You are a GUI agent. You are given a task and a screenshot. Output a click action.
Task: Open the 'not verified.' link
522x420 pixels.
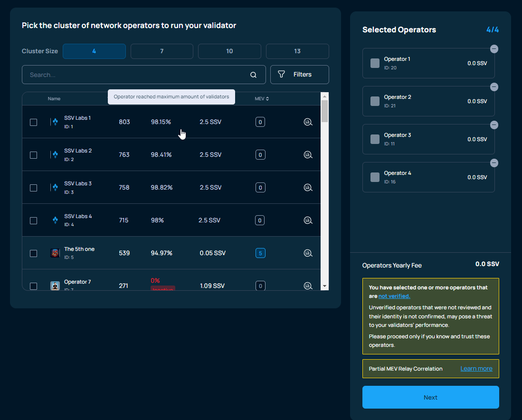pos(394,296)
